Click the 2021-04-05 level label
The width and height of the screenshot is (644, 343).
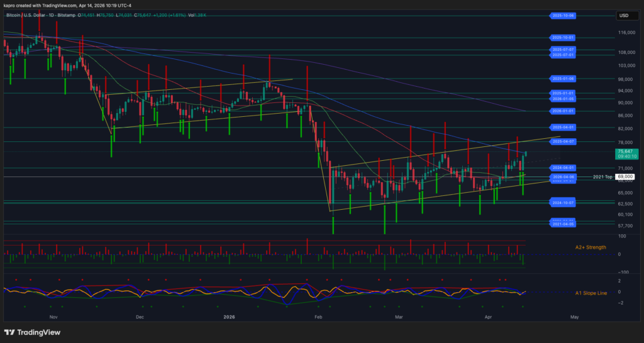[x=563, y=224]
